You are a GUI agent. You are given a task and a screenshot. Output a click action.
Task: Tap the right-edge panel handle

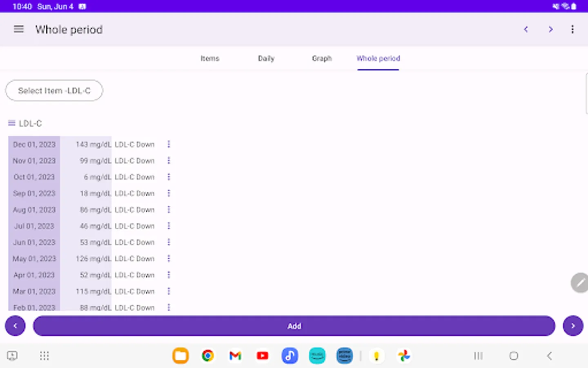pyautogui.click(x=586, y=94)
